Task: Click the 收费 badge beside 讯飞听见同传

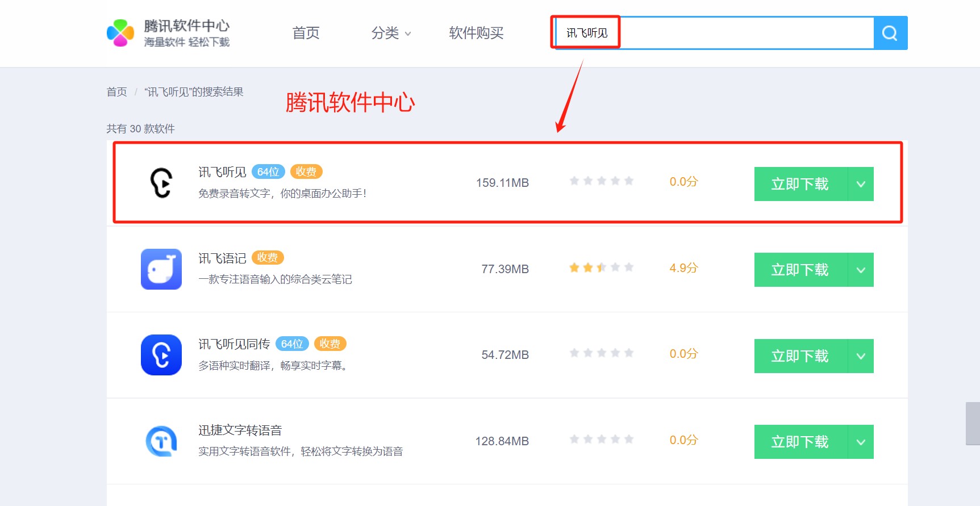Action: 330,344
